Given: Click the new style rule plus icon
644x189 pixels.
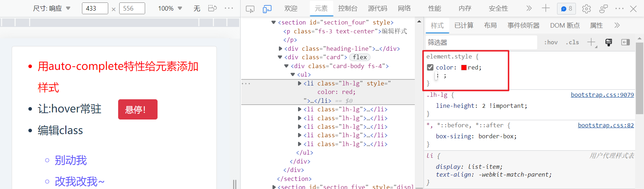Looking at the screenshot, I should 591,43.
